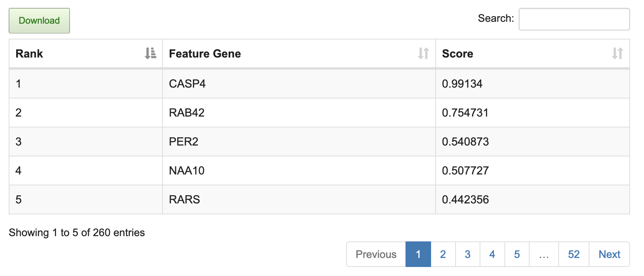Focus the Search input field
The image size is (644, 276).
[x=574, y=19]
